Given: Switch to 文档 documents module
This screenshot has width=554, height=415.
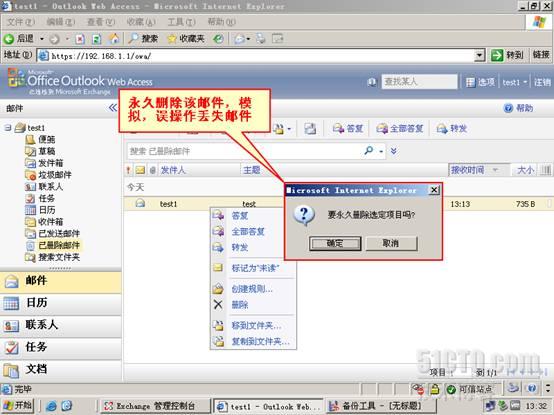Looking at the screenshot, I should point(60,370).
